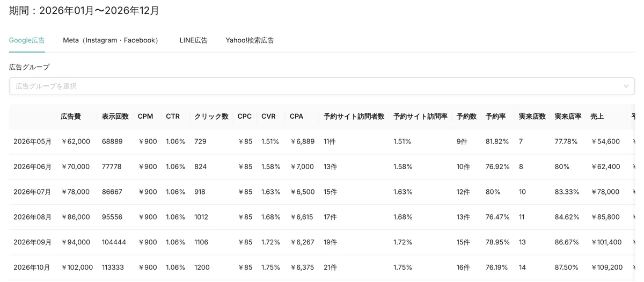This screenshot has height=282, width=644.
Task: Click the 729 clicks cell
Action: point(200,142)
